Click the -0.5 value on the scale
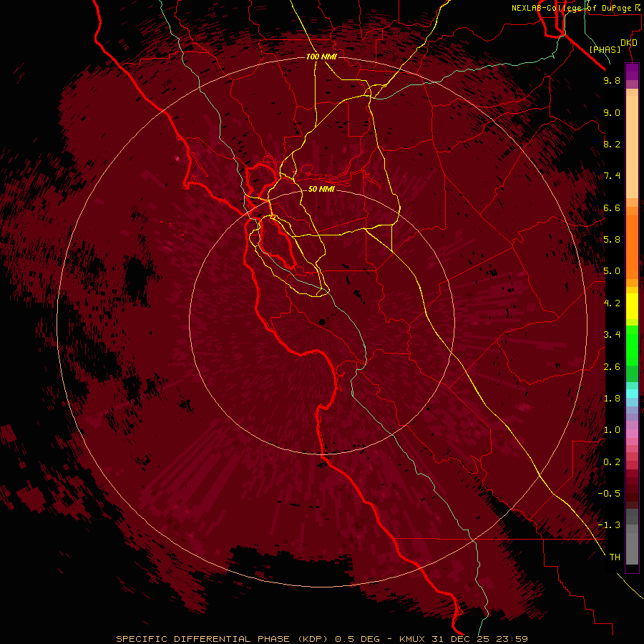Screen dimensions: 644x644 pyautogui.click(x=609, y=494)
